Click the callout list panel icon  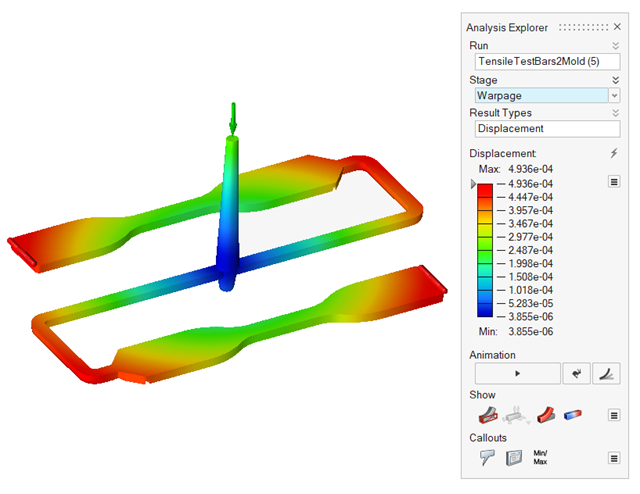[515, 457]
